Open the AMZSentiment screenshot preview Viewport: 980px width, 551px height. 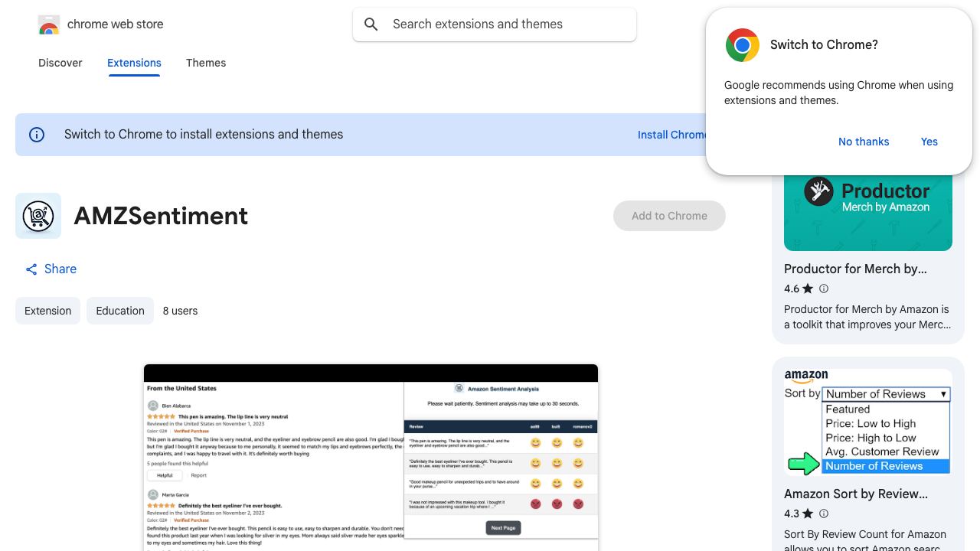click(x=371, y=458)
